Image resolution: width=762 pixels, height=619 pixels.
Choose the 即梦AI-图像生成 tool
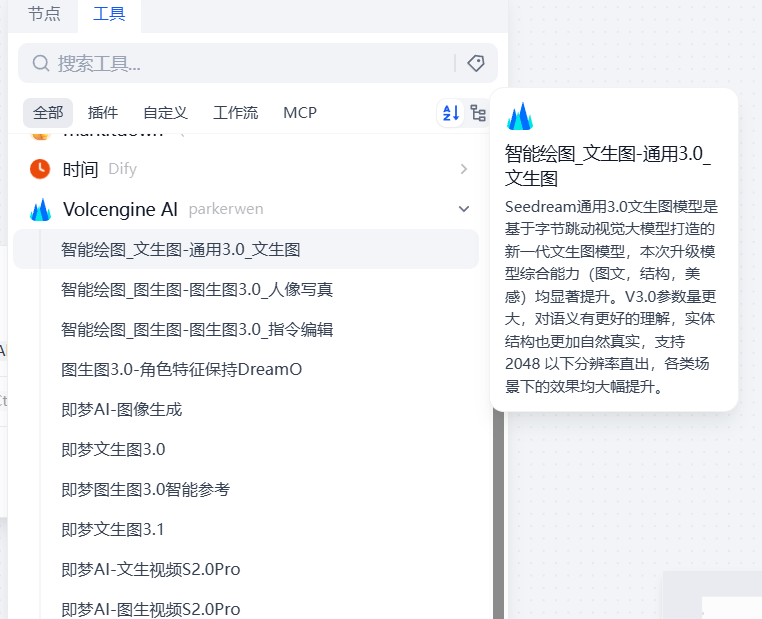click(122, 409)
